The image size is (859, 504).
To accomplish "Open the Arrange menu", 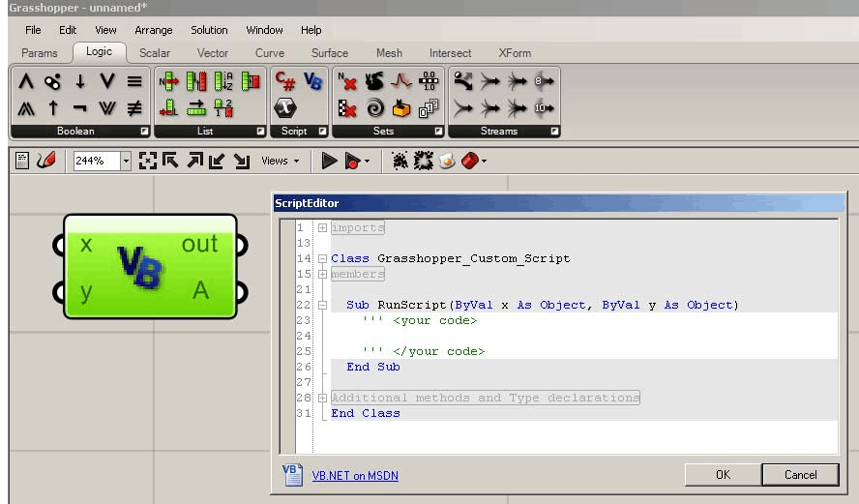I will coord(154,30).
